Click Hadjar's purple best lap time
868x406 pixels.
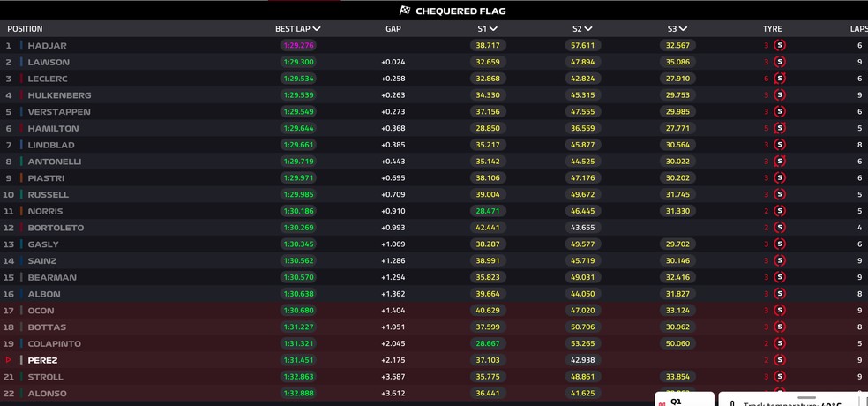[298, 45]
